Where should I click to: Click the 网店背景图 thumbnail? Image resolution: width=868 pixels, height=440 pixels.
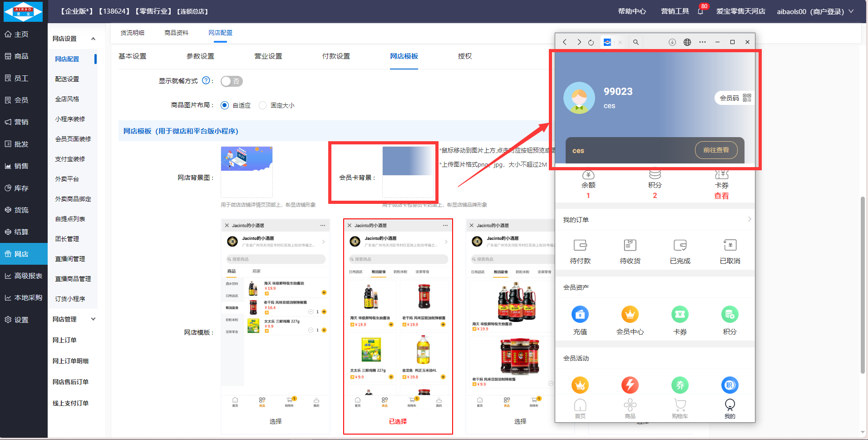point(247,159)
